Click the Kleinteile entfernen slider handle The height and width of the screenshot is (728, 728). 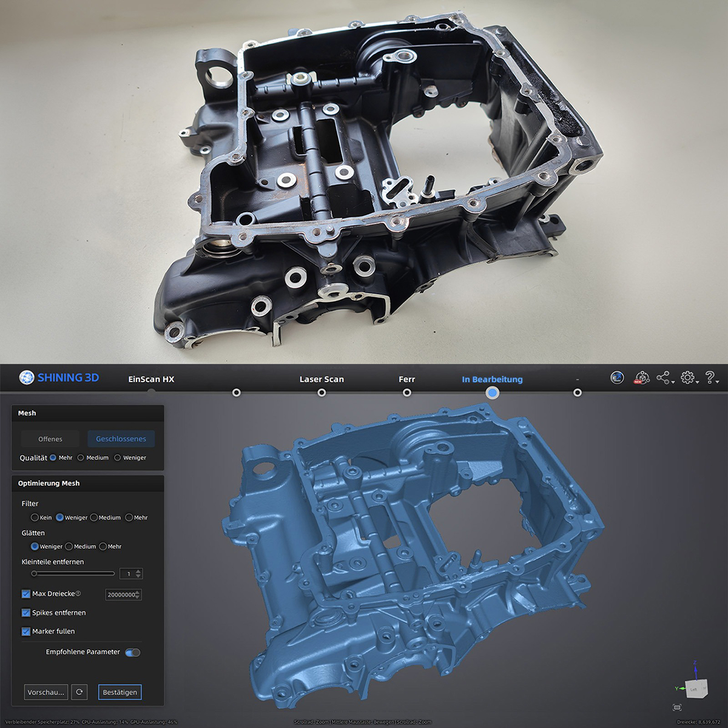click(x=35, y=573)
